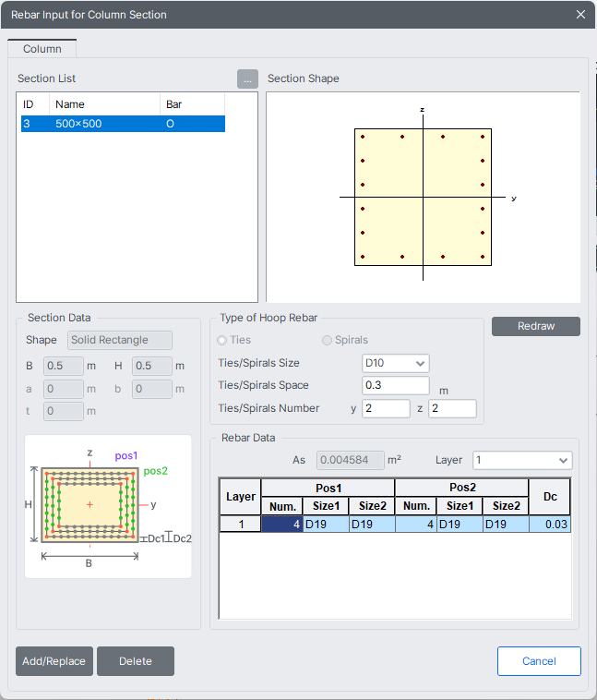Click the t thickness field
The width and height of the screenshot is (597, 700).
pos(64,411)
